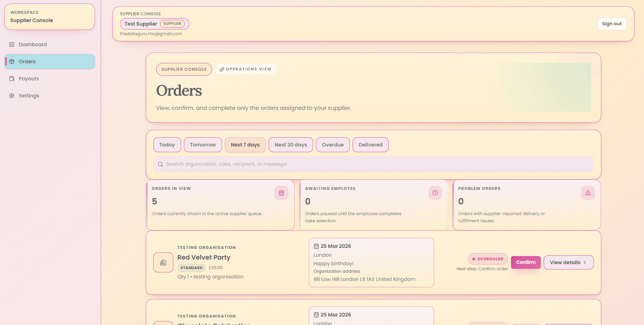
Task: Confirm the Red Velvet Party order
Action: [526, 262]
